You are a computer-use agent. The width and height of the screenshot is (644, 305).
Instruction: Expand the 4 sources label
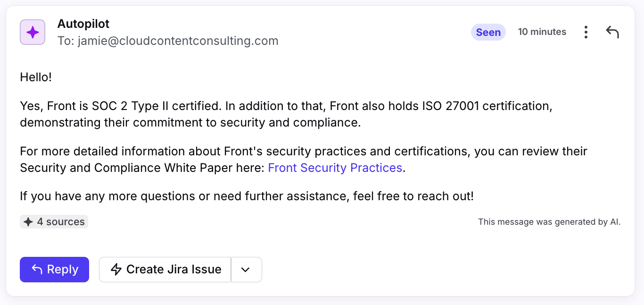[x=61, y=222]
